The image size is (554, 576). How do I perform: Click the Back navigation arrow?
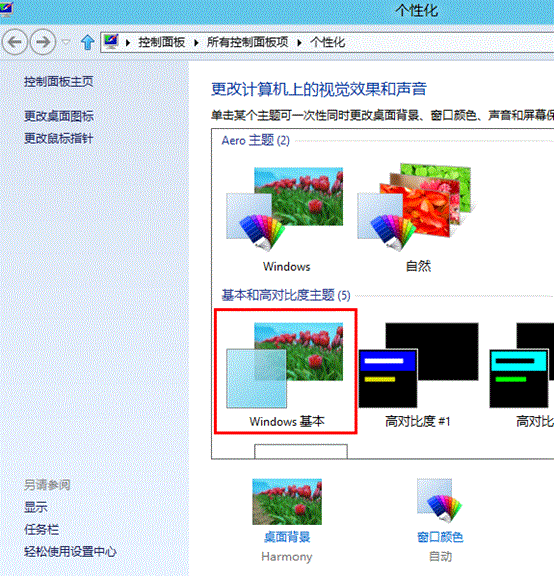[x=15, y=42]
